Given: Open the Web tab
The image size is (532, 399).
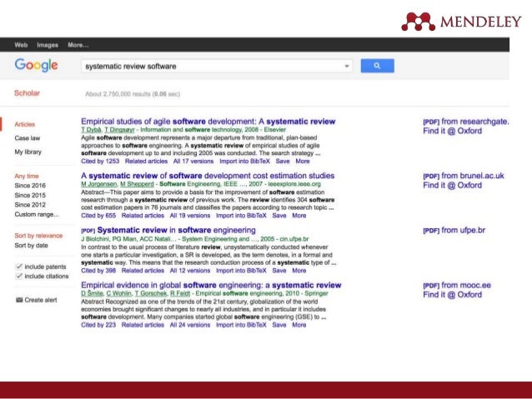Looking at the screenshot, I should point(21,45).
